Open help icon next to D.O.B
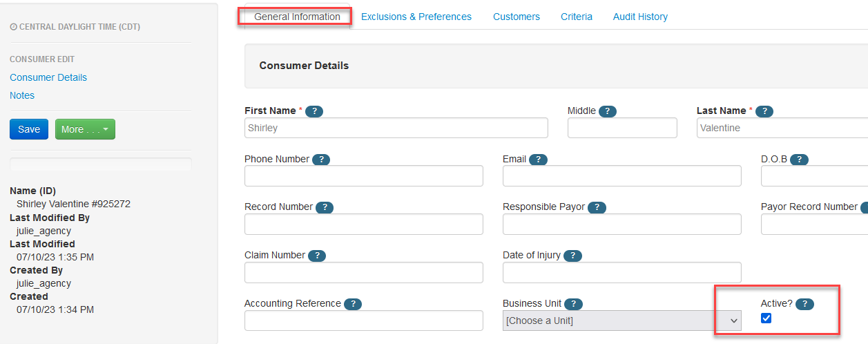This screenshot has height=344, width=868. [799, 160]
